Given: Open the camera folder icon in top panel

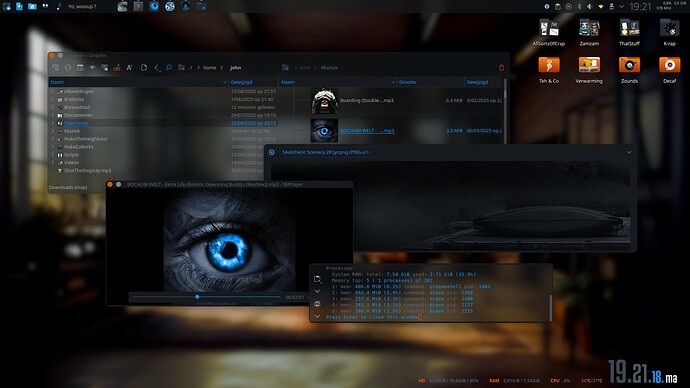Looking at the screenshot, I should pos(32,6).
